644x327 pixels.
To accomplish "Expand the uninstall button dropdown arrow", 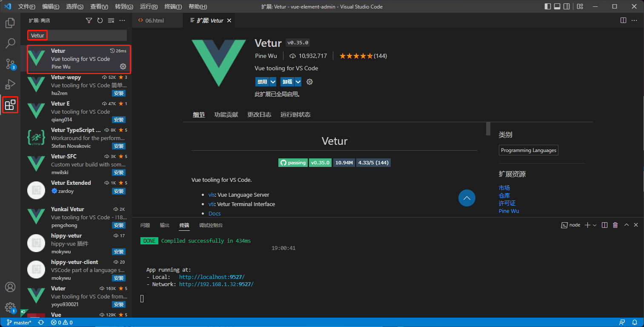I will 298,82.
